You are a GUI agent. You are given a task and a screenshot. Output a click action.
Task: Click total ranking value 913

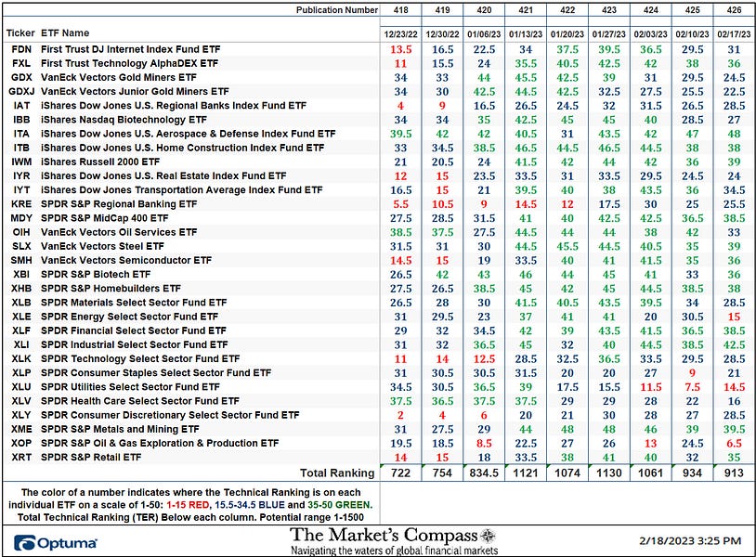coord(734,473)
